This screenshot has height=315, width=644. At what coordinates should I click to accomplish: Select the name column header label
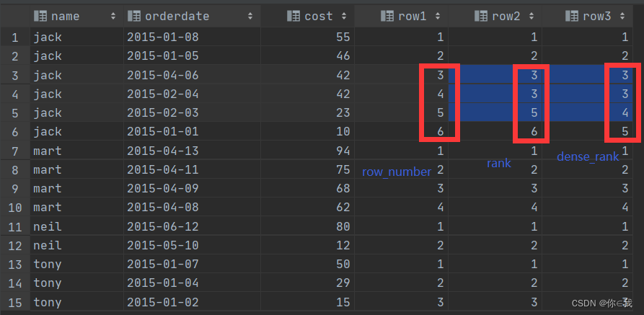tap(66, 16)
